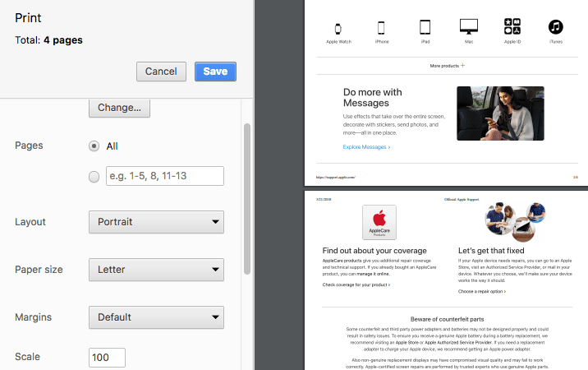This screenshot has width=588, height=370.
Task: Click the Beware of counterfeit parts heading
Action: point(447,319)
